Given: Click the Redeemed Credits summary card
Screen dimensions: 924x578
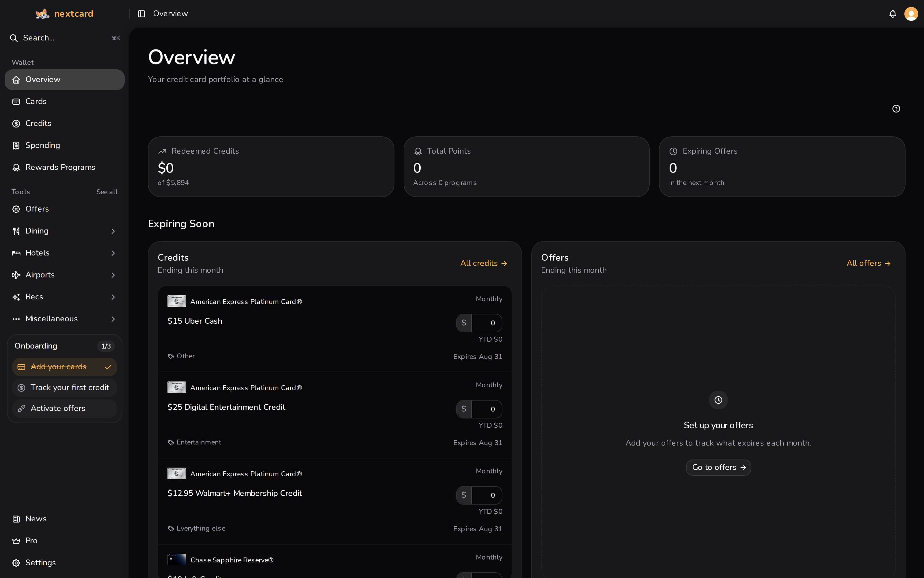Looking at the screenshot, I should coord(271,167).
